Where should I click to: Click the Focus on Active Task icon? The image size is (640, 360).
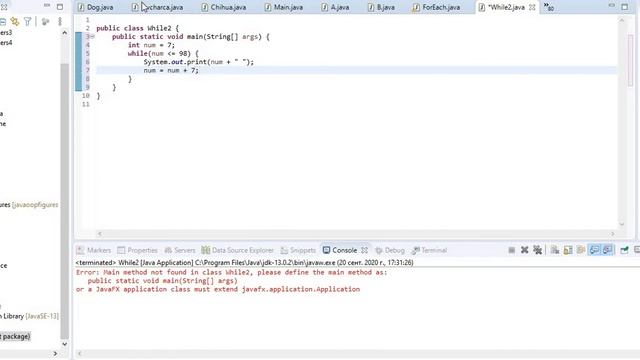click(x=45, y=21)
